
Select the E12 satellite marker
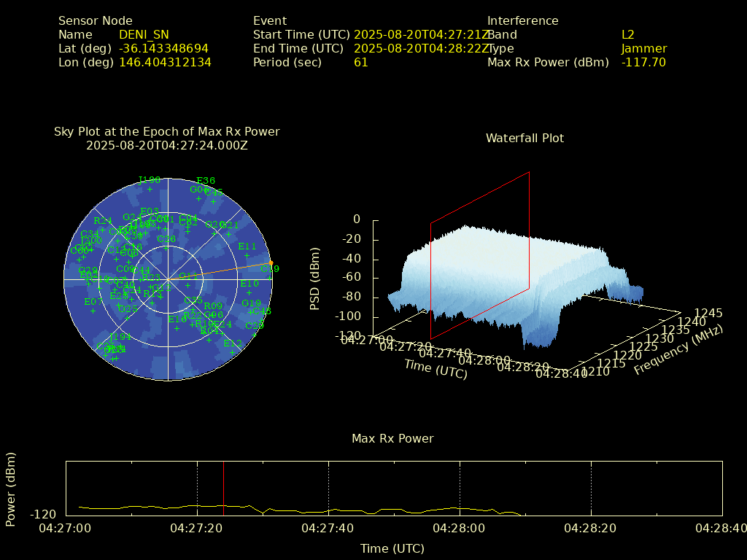pyautogui.click(x=233, y=352)
